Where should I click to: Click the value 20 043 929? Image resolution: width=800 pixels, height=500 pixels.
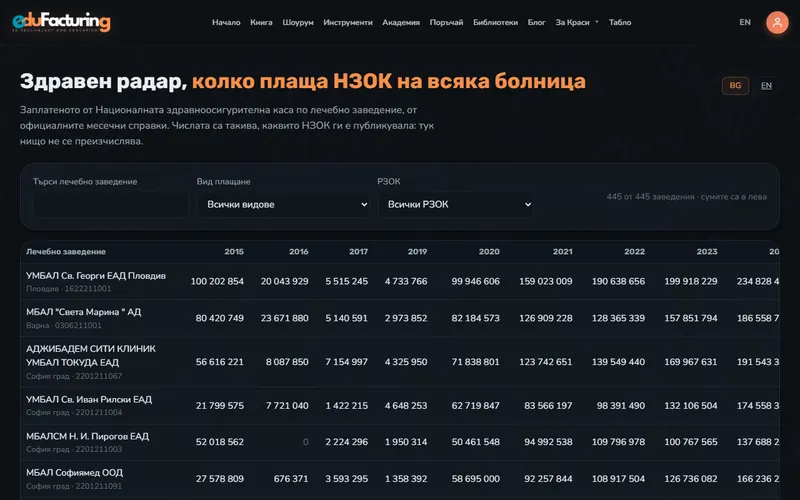(x=284, y=282)
